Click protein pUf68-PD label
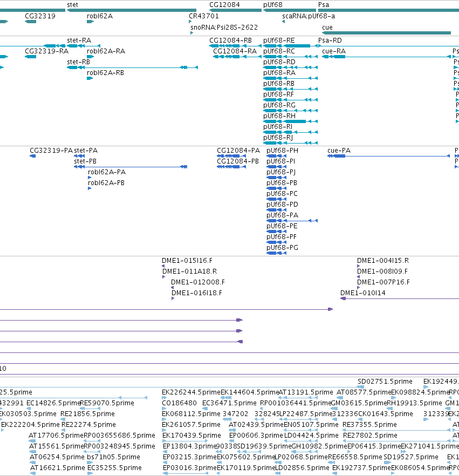This screenshot has width=459, height=476. (x=282, y=204)
